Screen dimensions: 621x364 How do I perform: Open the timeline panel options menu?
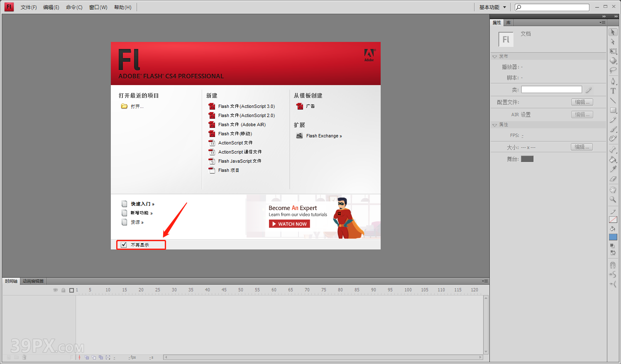tap(485, 281)
